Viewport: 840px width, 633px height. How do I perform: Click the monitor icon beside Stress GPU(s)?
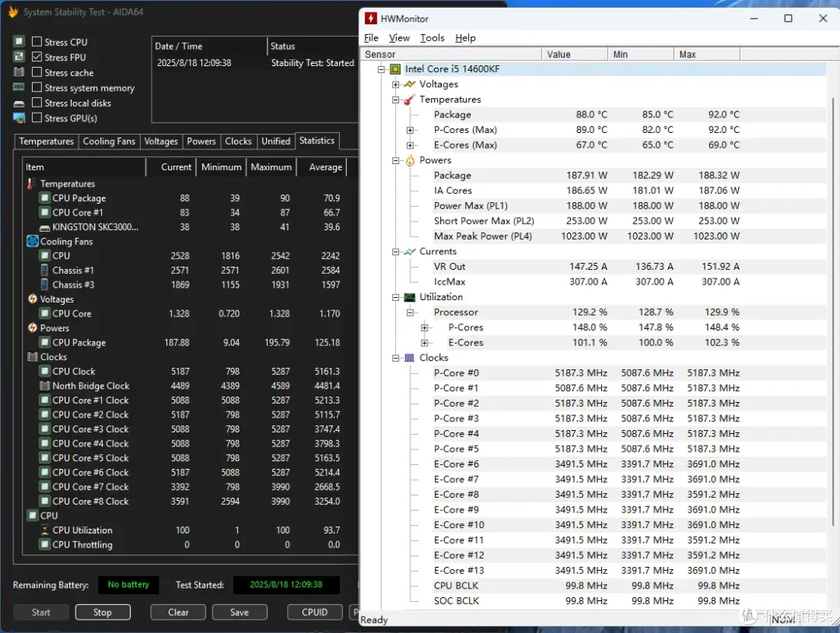19,118
